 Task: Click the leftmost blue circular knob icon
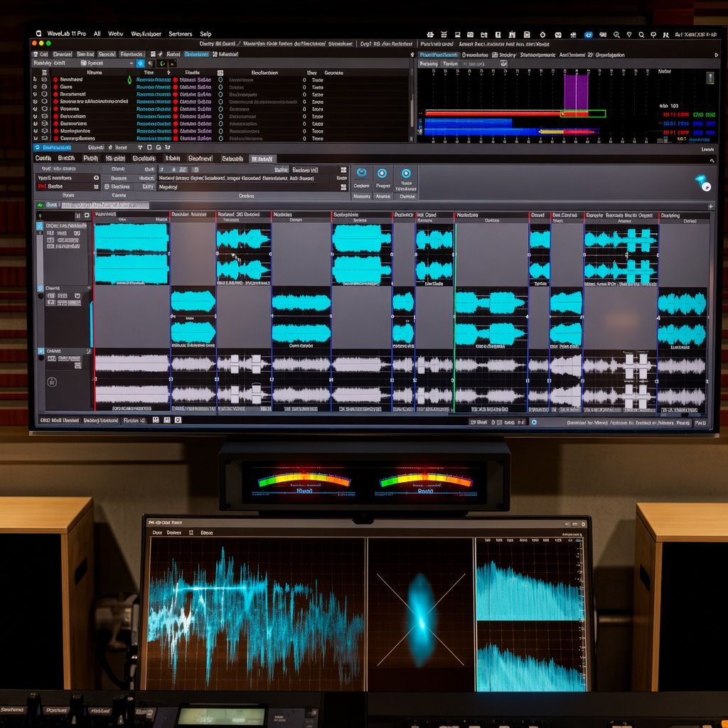tap(361, 173)
